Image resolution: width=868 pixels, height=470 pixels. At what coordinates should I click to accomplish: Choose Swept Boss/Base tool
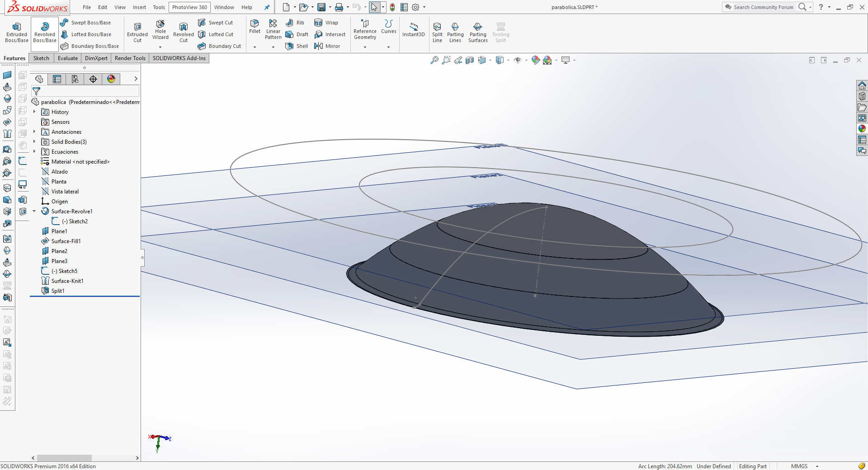(x=86, y=23)
